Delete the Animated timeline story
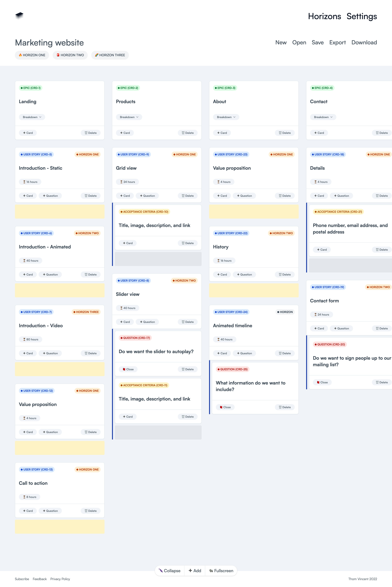Viewport: 392px width, 587px height. pos(285,353)
